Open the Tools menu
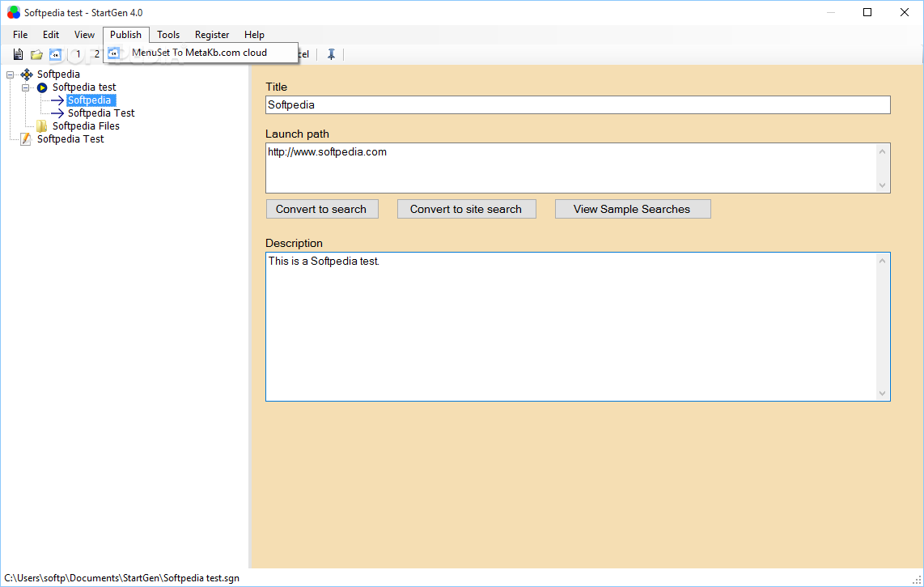The height and width of the screenshot is (587, 924). [168, 35]
